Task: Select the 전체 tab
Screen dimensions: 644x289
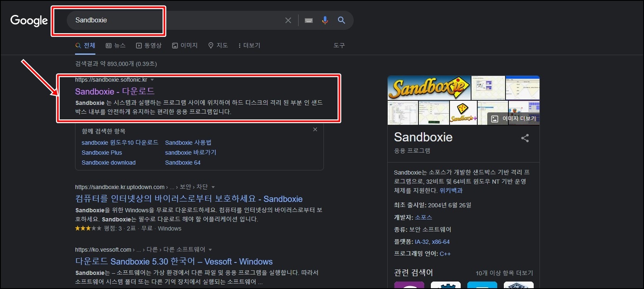Action: (85, 46)
